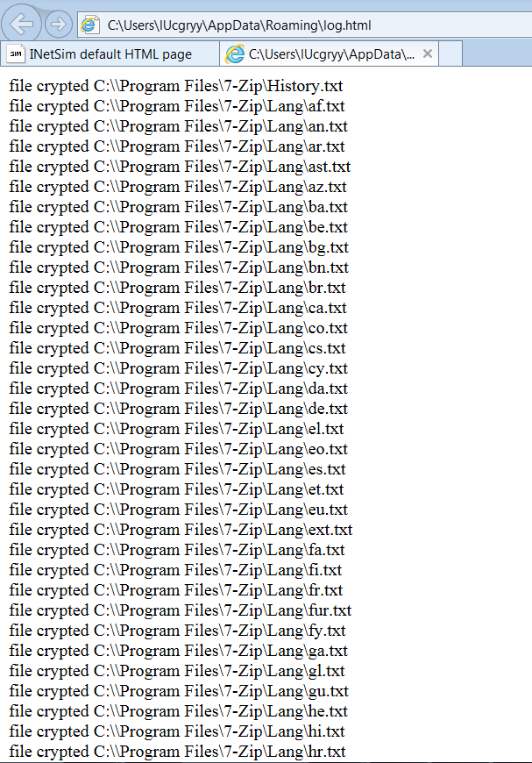The image size is (532, 763).
Task: Click the Lang\ast.txt crypted line
Action: 180,167
